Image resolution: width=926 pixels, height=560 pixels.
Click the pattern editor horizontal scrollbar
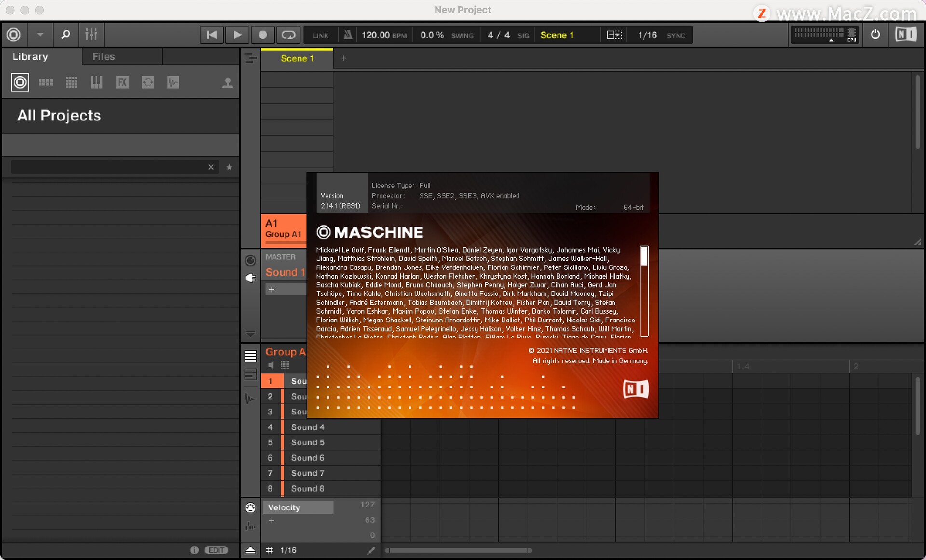[458, 550]
